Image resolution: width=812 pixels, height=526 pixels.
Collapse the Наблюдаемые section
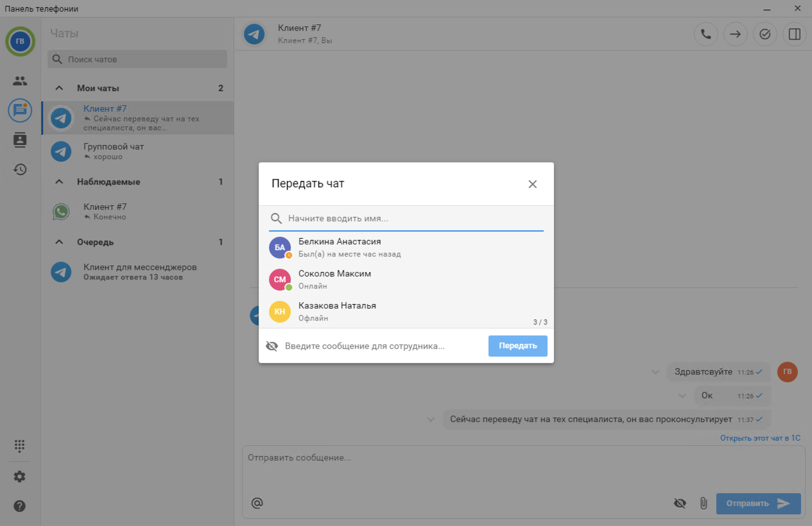tap(59, 182)
